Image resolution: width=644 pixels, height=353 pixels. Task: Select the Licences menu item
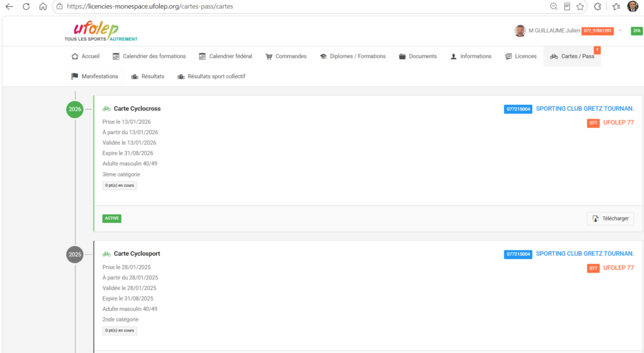(521, 56)
